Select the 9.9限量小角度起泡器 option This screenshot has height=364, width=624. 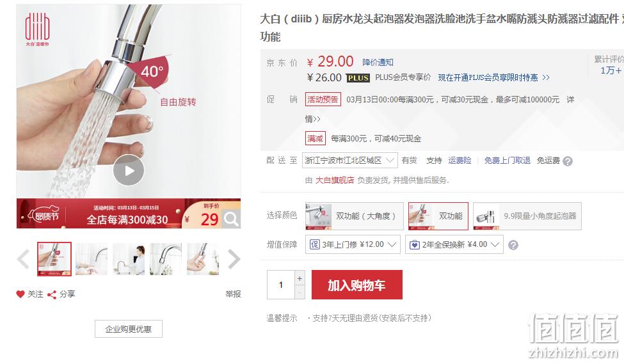click(x=527, y=216)
